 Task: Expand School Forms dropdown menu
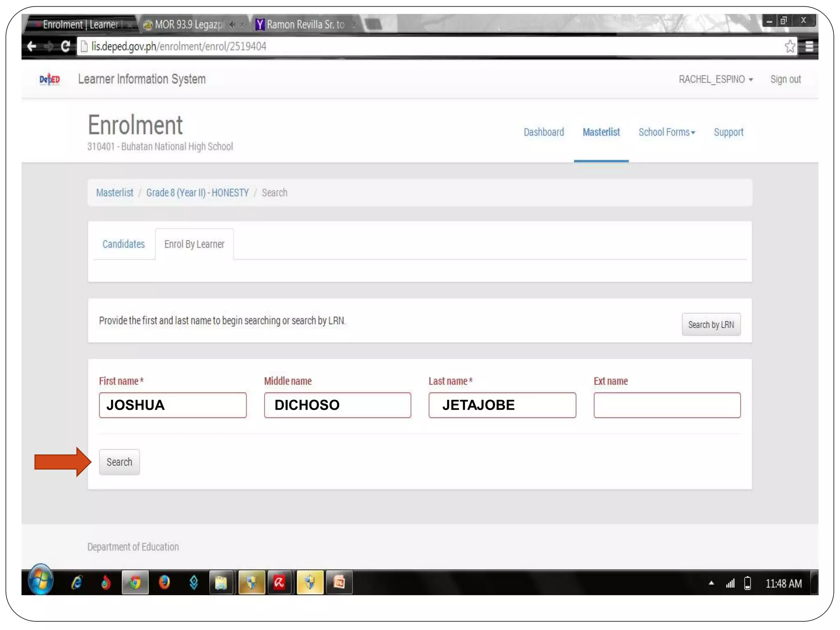coord(667,132)
